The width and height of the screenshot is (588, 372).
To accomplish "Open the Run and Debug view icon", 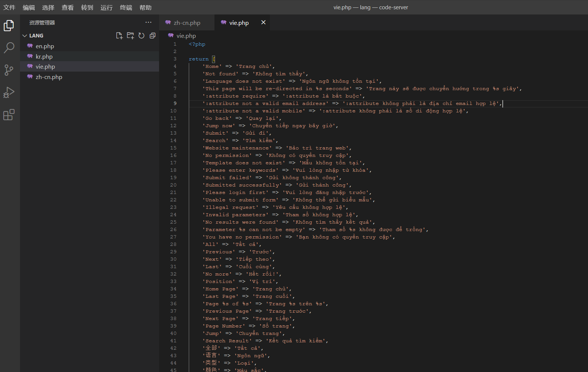I will 9,92.
